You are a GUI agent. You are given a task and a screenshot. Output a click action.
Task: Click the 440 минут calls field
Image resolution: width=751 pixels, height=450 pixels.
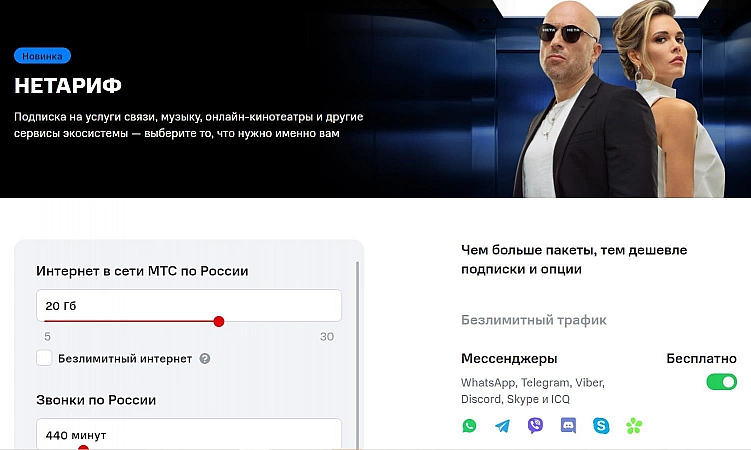(189, 434)
